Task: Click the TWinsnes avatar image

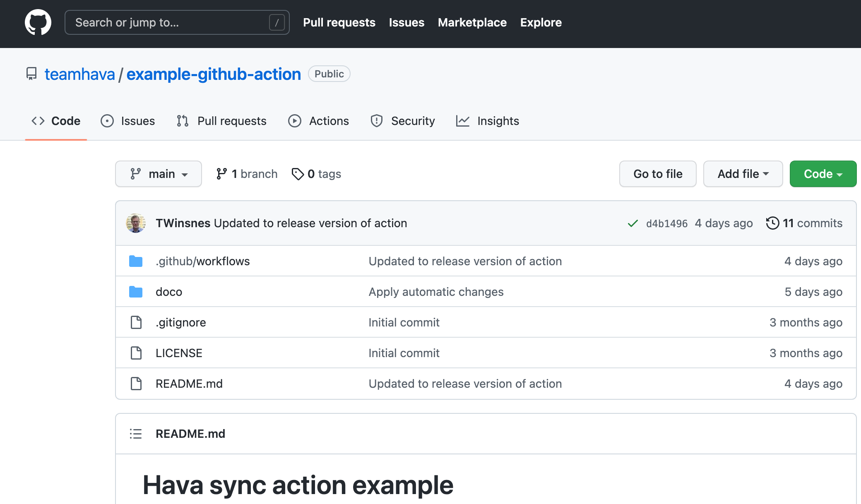Action: tap(136, 223)
